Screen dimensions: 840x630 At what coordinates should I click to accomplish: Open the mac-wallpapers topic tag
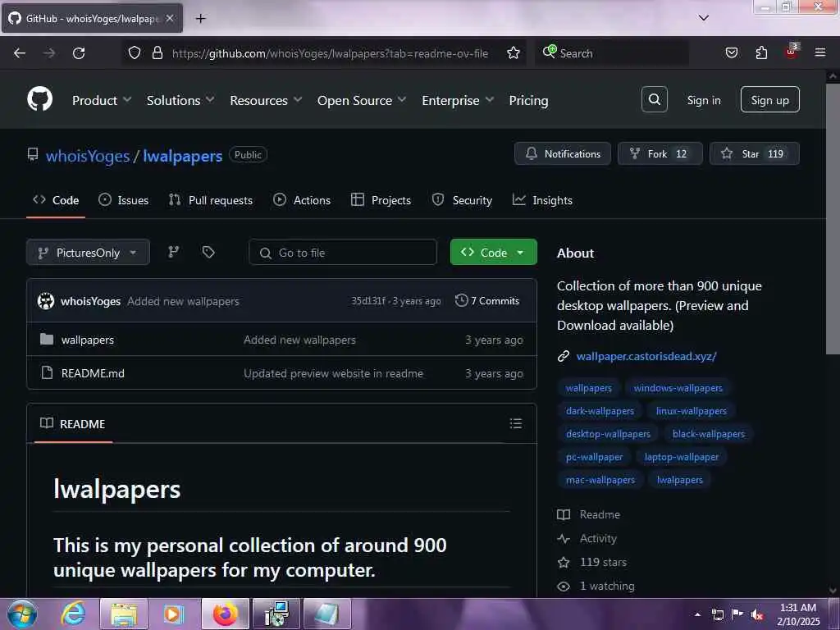pyautogui.click(x=600, y=480)
